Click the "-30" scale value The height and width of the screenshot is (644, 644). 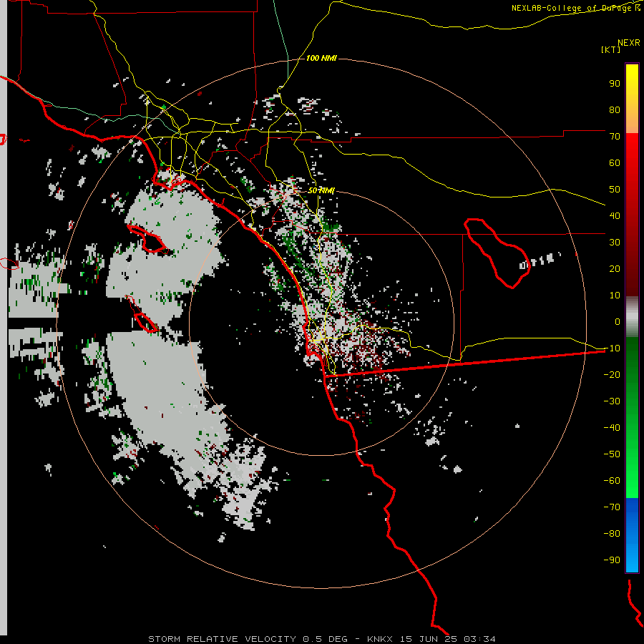tap(612, 401)
